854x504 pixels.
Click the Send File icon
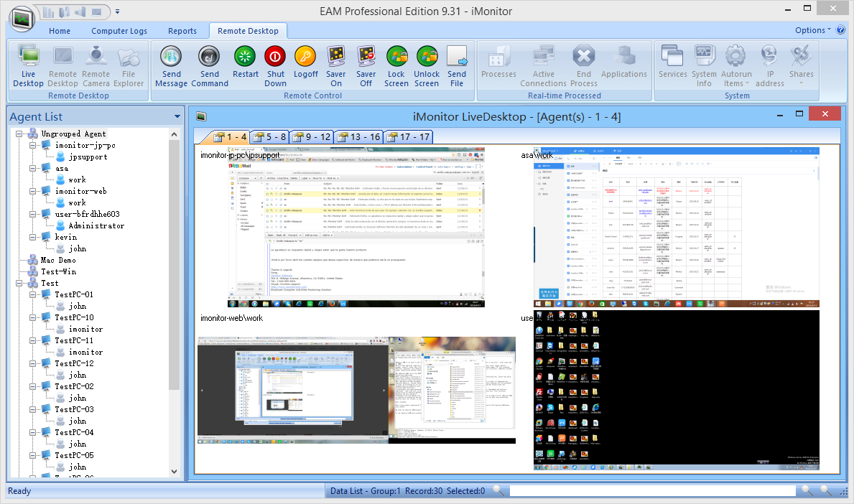457,66
